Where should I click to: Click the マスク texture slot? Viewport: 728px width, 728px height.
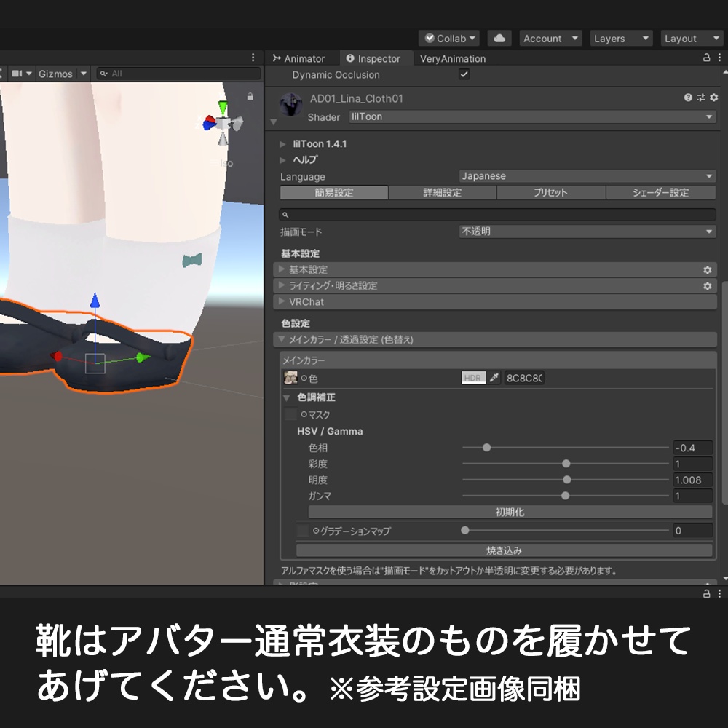point(291,414)
